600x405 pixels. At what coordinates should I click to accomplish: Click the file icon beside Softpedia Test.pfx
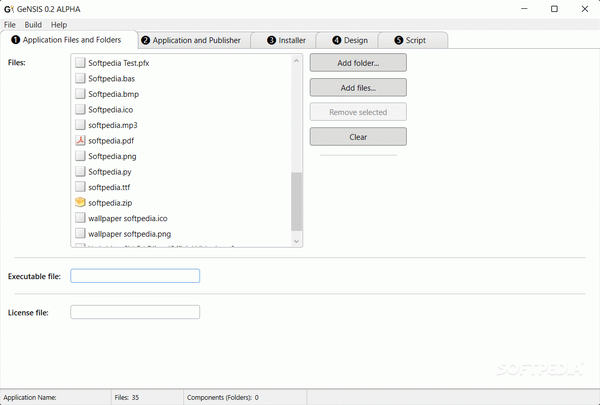click(x=80, y=62)
